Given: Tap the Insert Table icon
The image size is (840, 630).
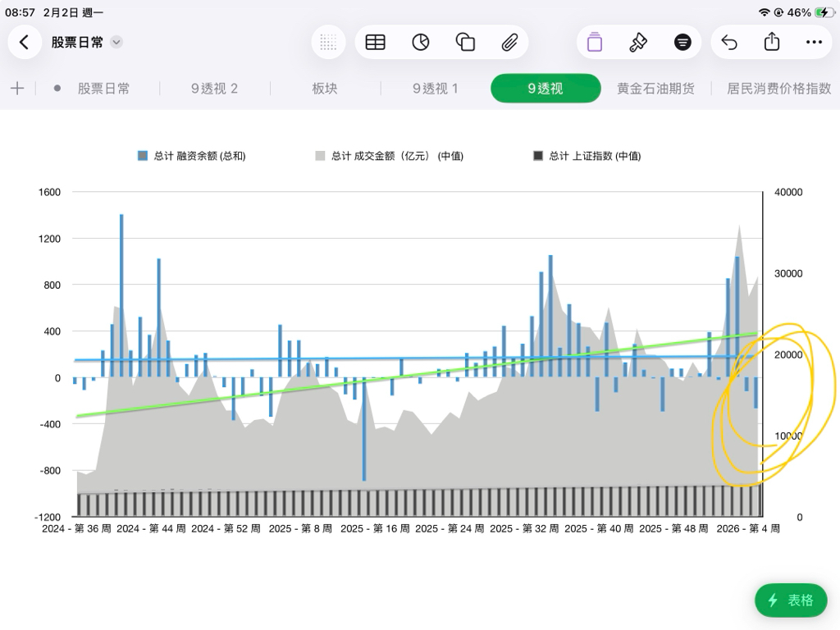Looking at the screenshot, I should tap(376, 43).
